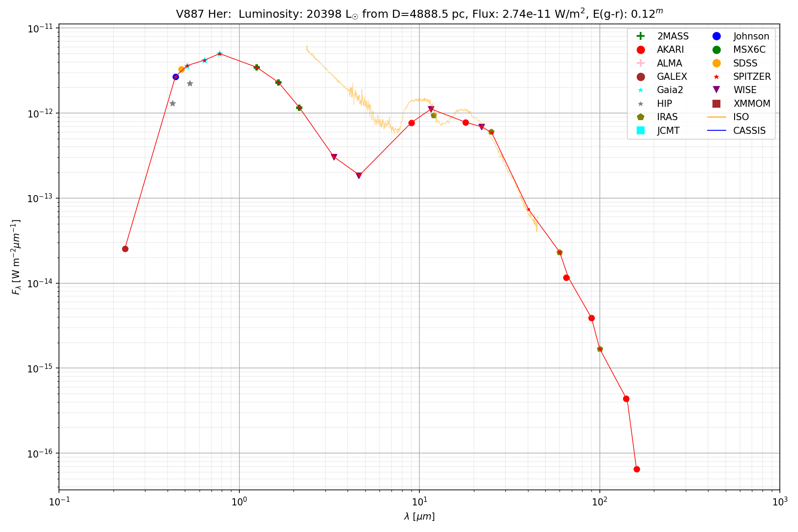Click the orange SDSS data point on the curve
The height and width of the screenshot is (532, 798).
[x=181, y=69]
